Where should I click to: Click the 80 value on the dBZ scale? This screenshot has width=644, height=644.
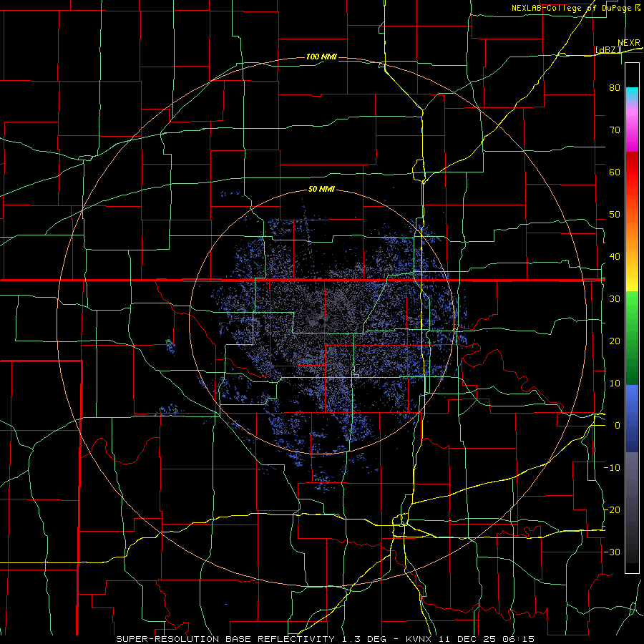click(615, 87)
